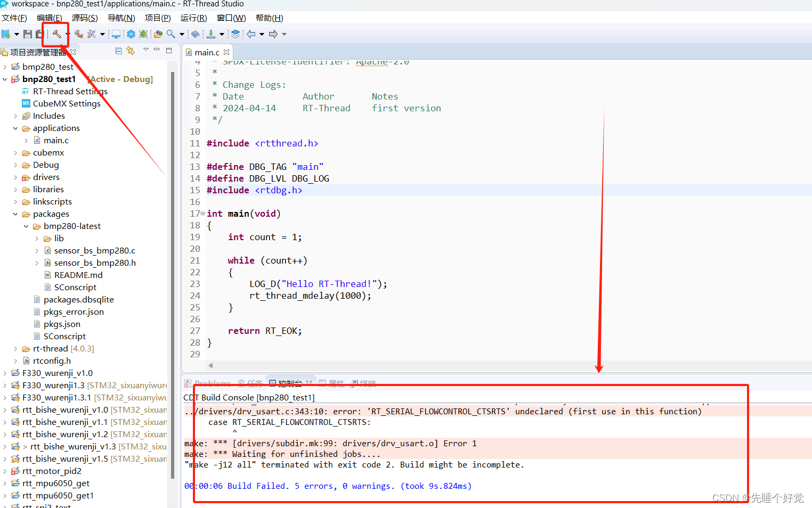Click the hammer Build icon
This screenshot has width=812, height=508.
(56, 34)
